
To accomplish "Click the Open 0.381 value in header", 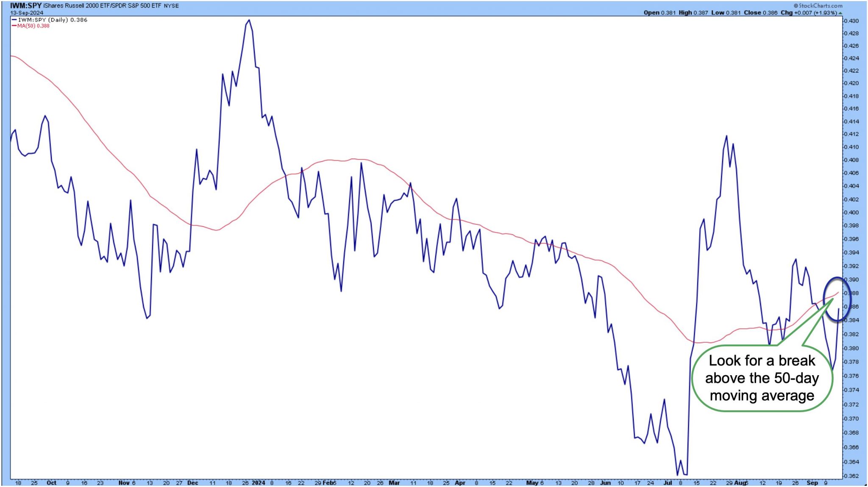I will (x=659, y=13).
